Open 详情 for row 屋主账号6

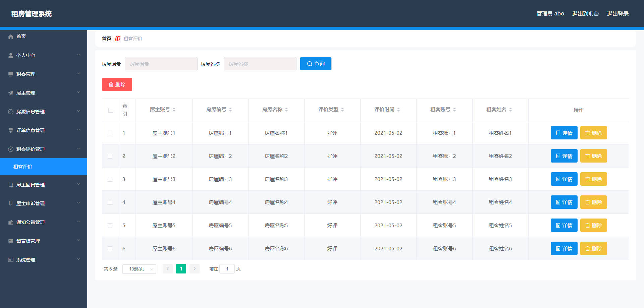[564, 248]
